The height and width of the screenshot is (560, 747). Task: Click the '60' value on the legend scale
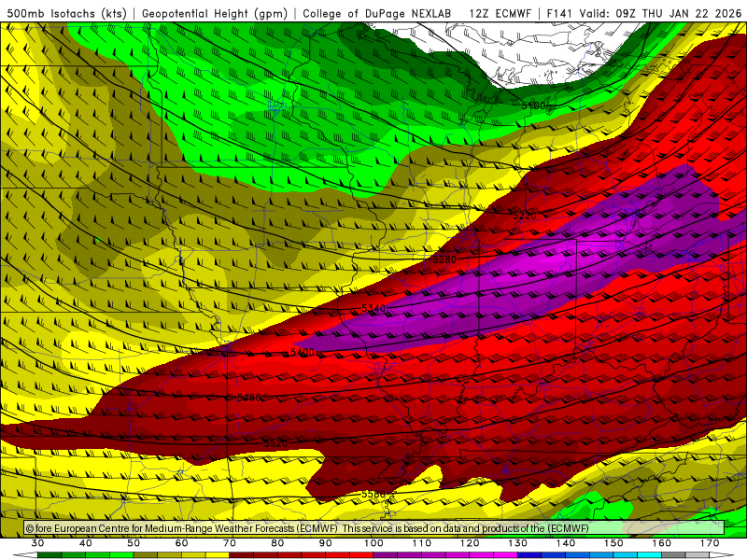pyautogui.click(x=181, y=543)
